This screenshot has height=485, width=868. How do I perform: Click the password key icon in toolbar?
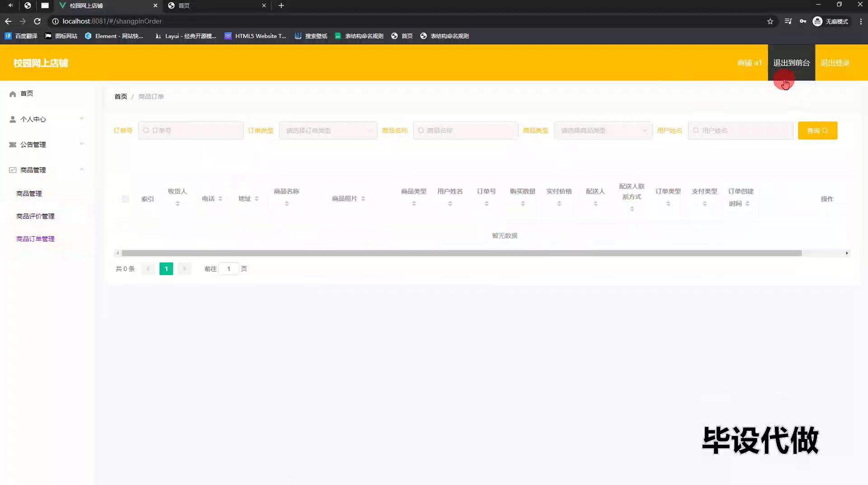(x=803, y=21)
